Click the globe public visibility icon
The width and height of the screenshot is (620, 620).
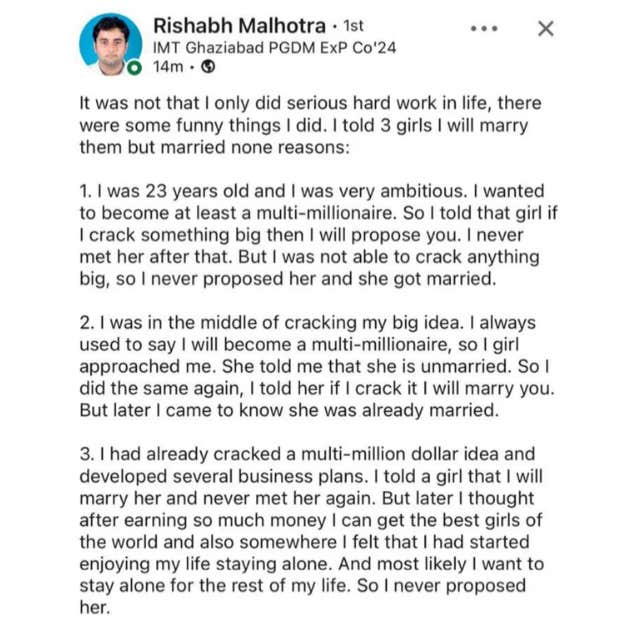(207, 68)
